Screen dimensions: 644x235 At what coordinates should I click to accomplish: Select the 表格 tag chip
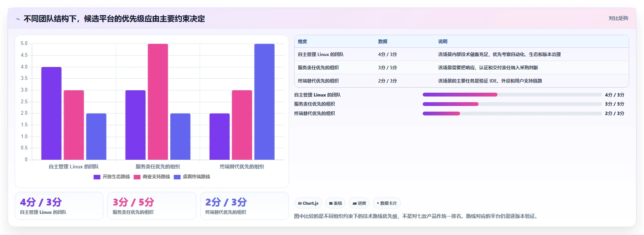335,203
